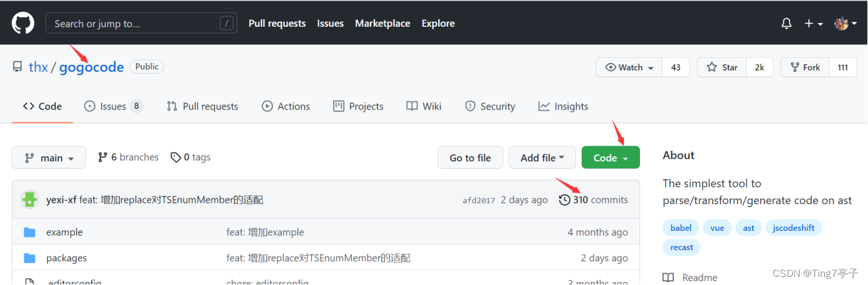Open the feat: 增加example commit message
This screenshot has width=868, height=285.
click(x=265, y=232)
